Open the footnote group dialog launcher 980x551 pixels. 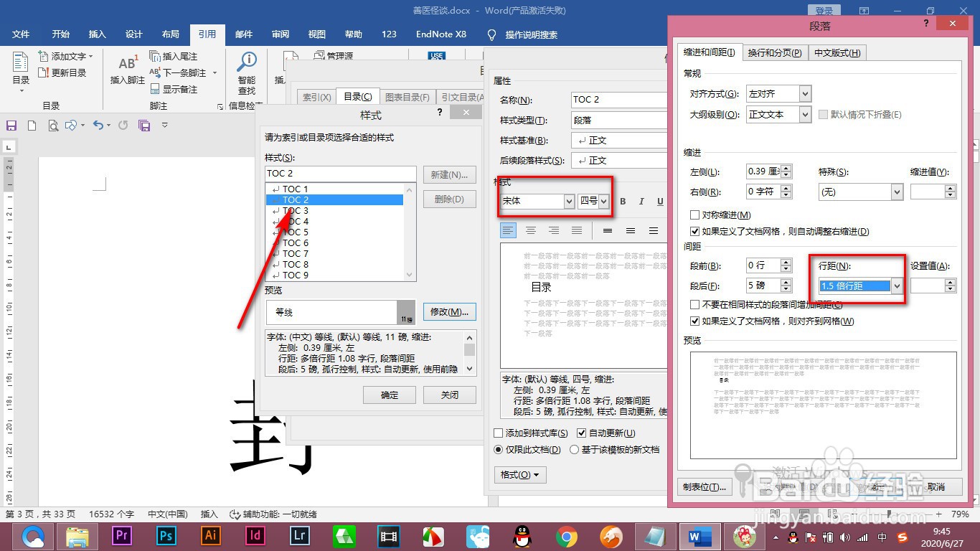click(x=220, y=107)
